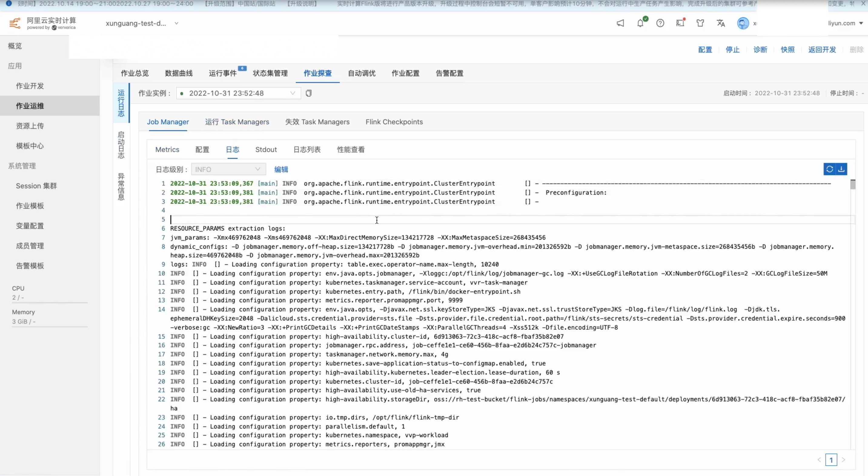Image resolution: width=868 pixels, height=476 pixels.
Task: Click the announcement megaphone icon
Action: (x=620, y=23)
